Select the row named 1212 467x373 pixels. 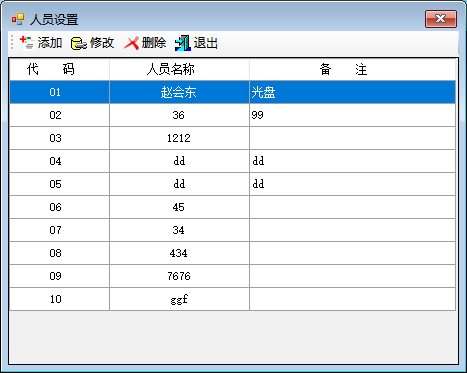tap(232, 138)
